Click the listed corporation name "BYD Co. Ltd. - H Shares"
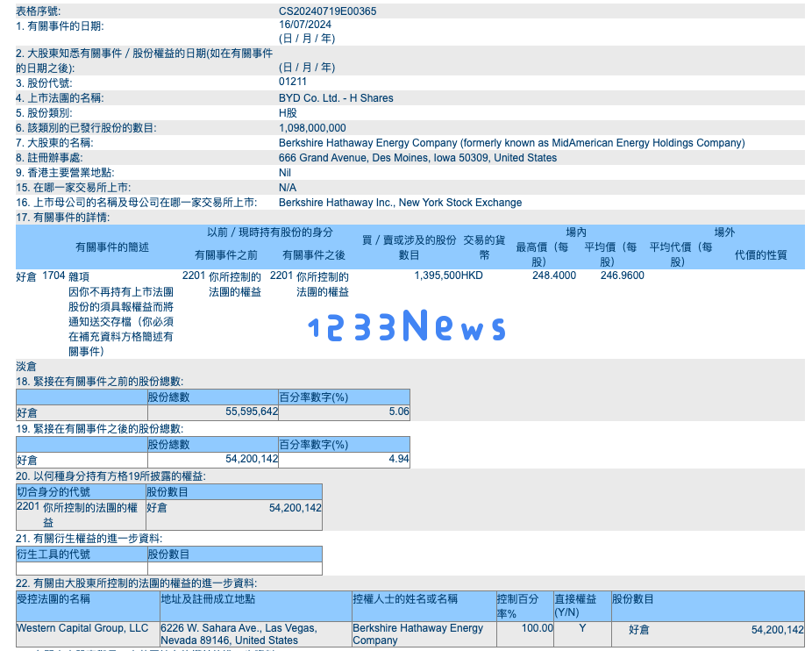812x651 pixels. point(336,98)
